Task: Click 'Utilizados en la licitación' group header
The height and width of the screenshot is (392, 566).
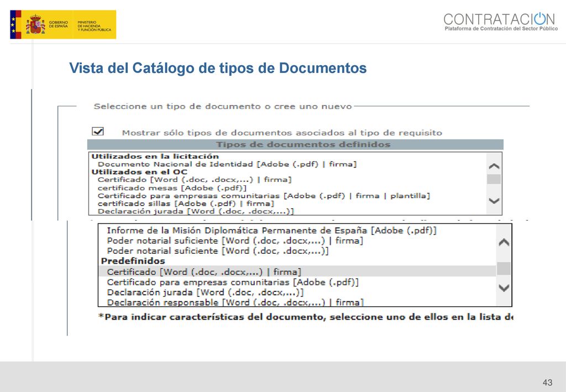Action: pos(155,156)
